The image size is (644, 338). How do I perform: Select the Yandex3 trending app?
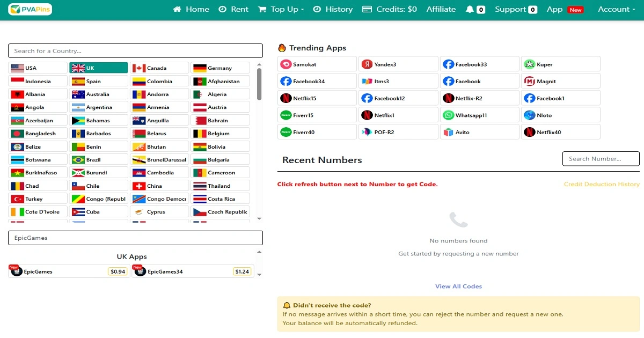click(x=398, y=64)
